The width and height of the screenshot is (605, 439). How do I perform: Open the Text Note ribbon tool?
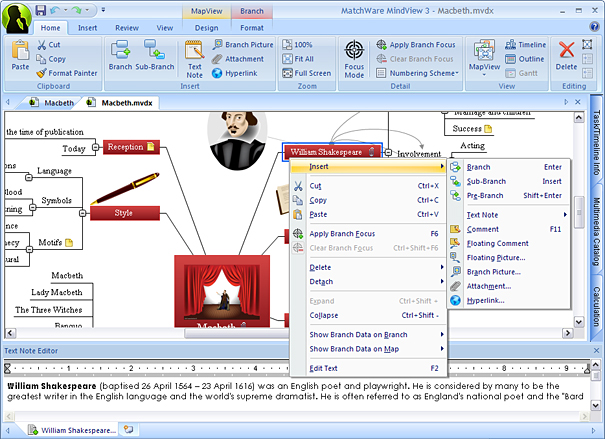[x=194, y=59]
